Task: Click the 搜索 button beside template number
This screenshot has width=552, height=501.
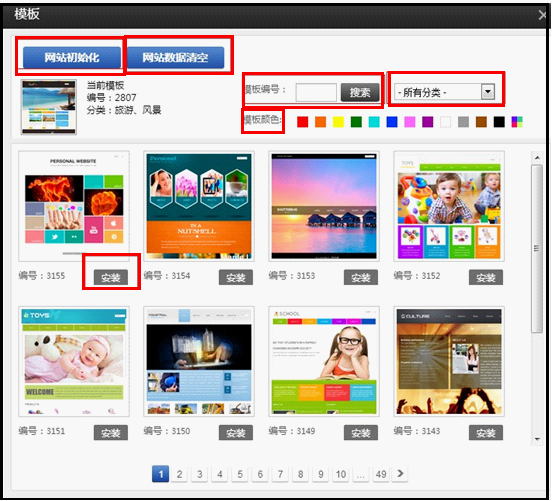Action: [360, 92]
